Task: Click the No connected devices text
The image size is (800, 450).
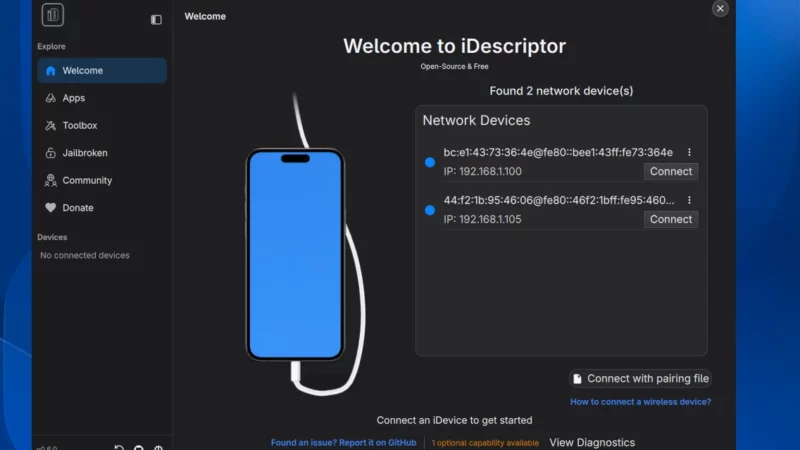Action: (85, 255)
